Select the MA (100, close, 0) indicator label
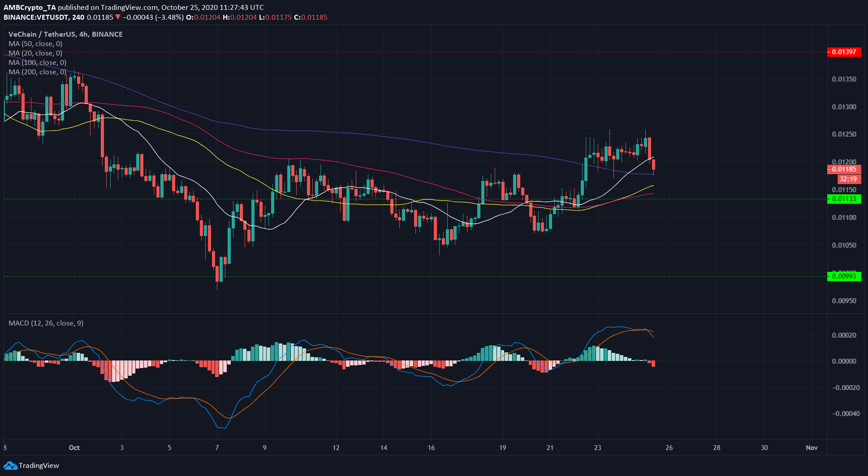 tap(37, 63)
